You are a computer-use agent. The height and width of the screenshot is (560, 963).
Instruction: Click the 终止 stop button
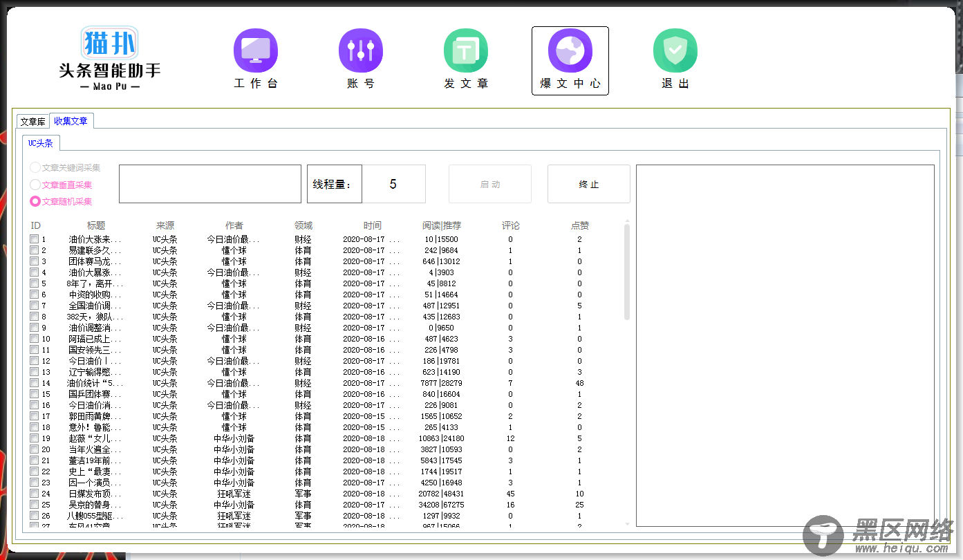coord(589,184)
